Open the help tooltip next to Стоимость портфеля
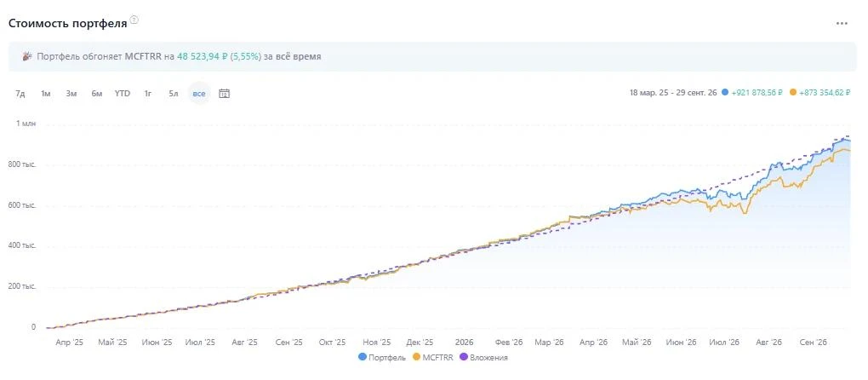The height and width of the screenshot is (380, 868). 134,21
